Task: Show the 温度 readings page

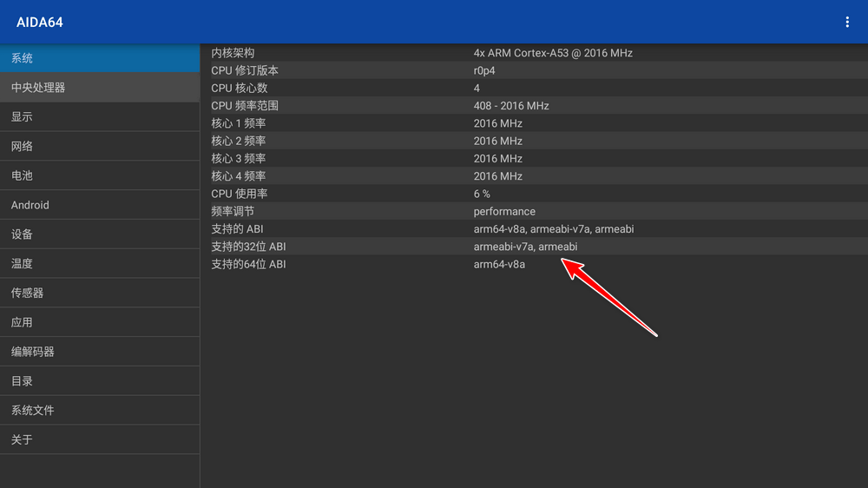Action: [x=100, y=264]
